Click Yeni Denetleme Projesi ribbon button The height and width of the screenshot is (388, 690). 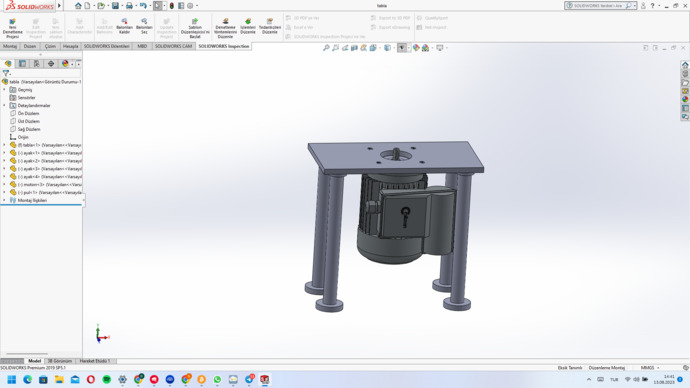click(12, 28)
